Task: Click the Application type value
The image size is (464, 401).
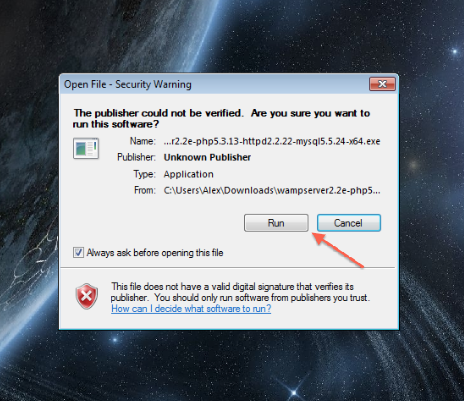Action: pyautogui.click(x=188, y=174)
